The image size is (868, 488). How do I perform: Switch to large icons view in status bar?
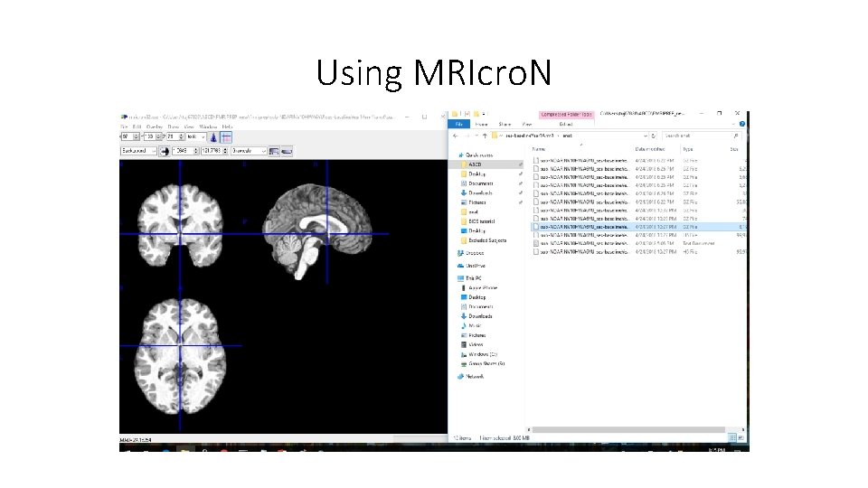coord(741,437)
